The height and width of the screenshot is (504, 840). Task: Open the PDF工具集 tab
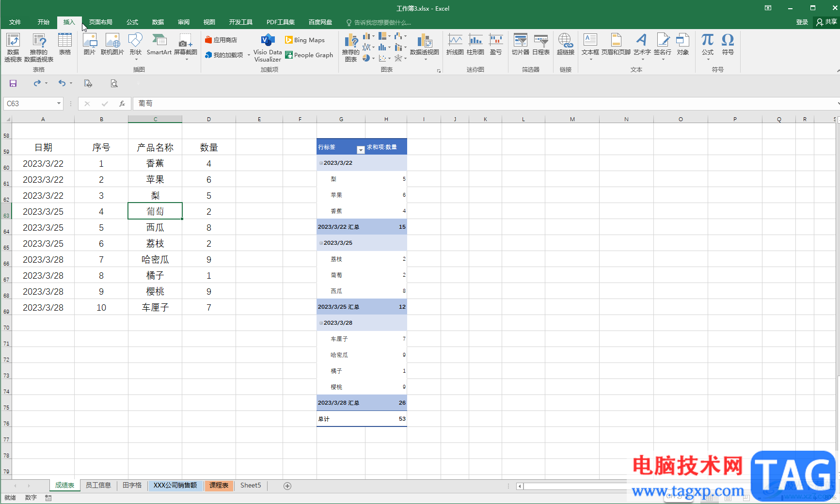coord(281,22)
